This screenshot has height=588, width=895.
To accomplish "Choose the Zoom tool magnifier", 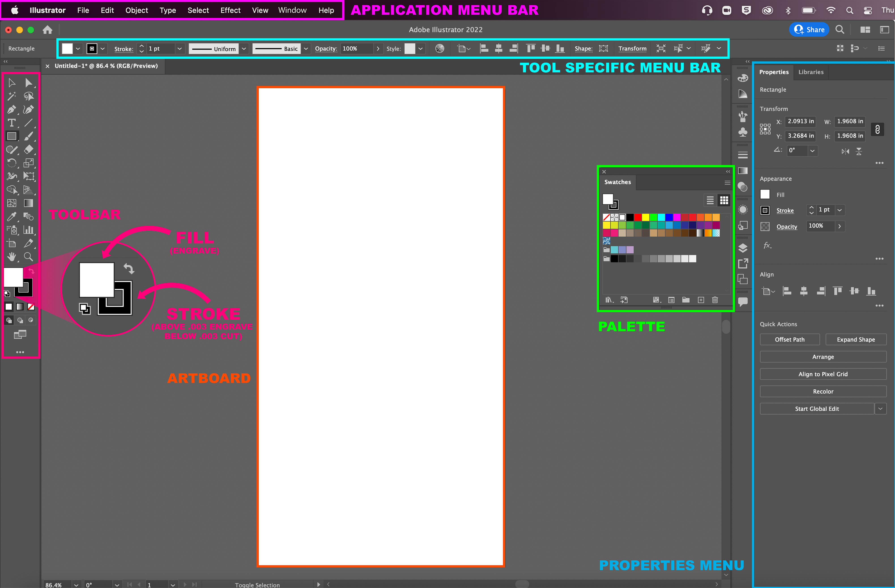I will [x=28, y=257].
